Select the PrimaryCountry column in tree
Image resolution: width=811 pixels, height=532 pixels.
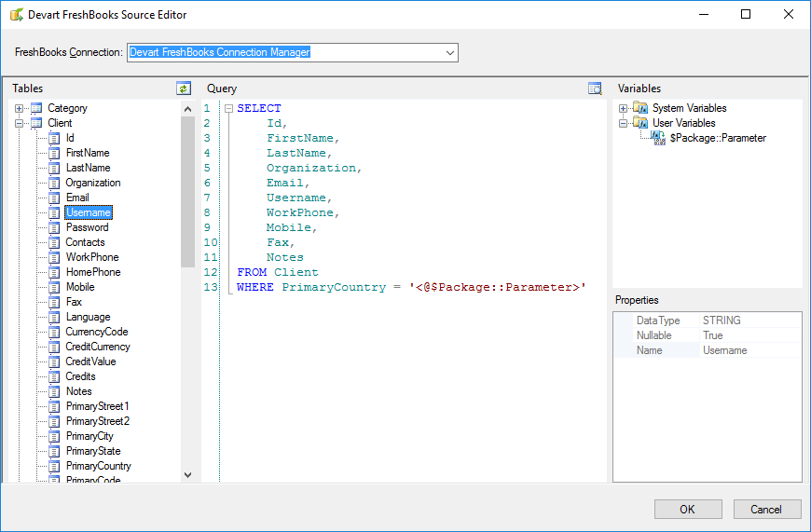pos(98,466)
